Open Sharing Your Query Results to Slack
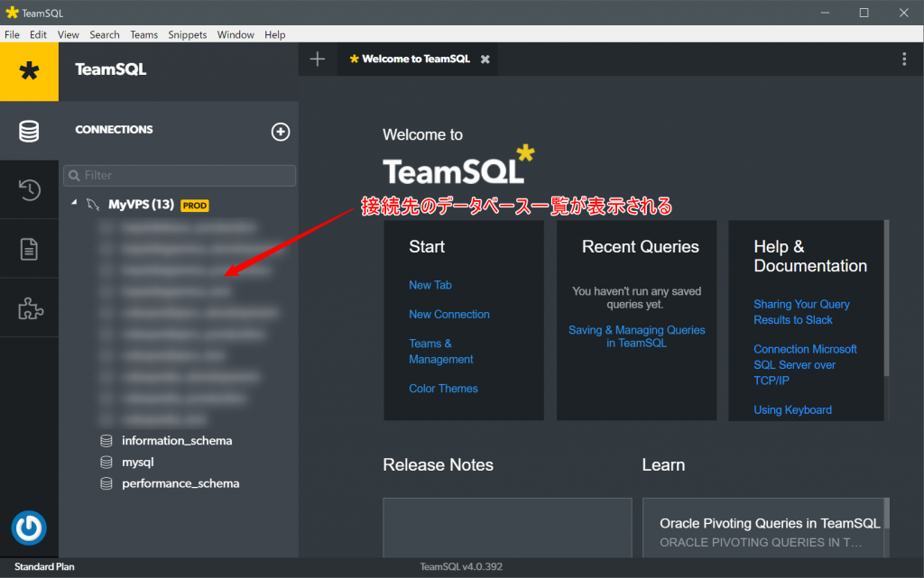Image resolution: width=924 pixels, height=578 pixels. 801,312
